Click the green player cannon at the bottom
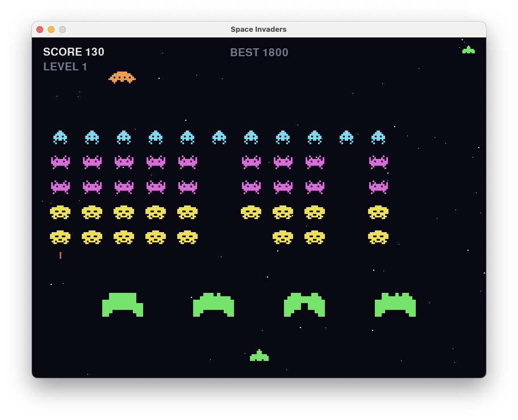This screenshot has height=420, width=518. [260, 355]
